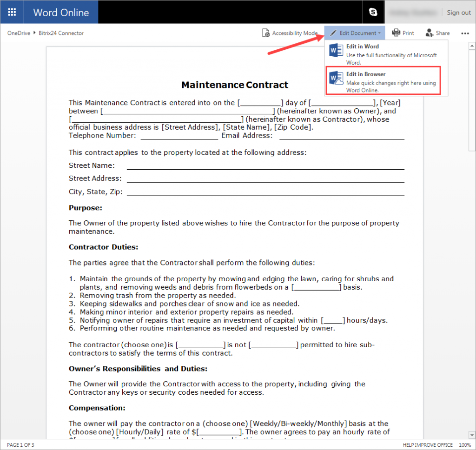Click the Telephone Number: label

tap(102, 135)
